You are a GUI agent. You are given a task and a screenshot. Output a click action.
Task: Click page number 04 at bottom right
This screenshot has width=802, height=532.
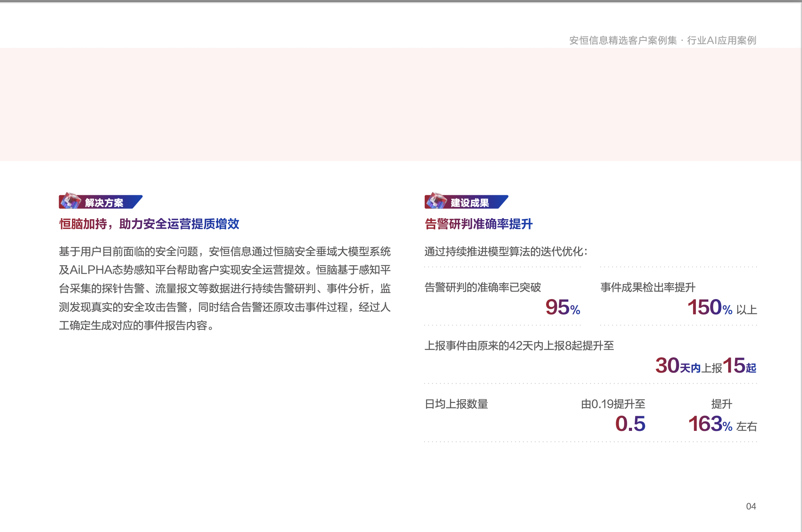(x=751, y=506)
